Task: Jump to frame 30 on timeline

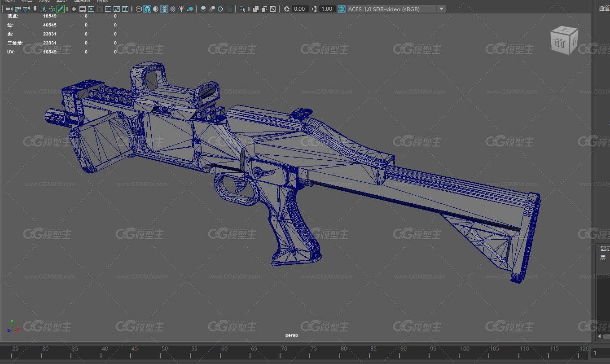Action: (45, 349)
